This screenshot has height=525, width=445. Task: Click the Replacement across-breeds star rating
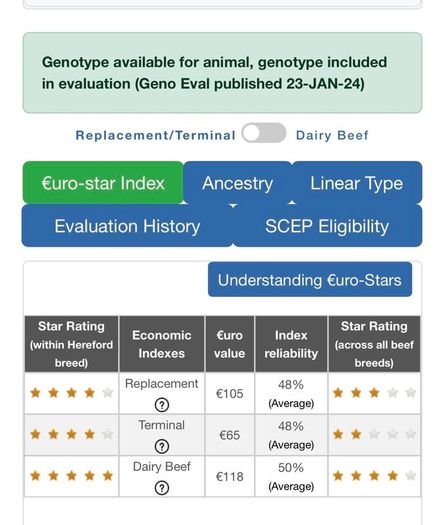pos(374,393)
